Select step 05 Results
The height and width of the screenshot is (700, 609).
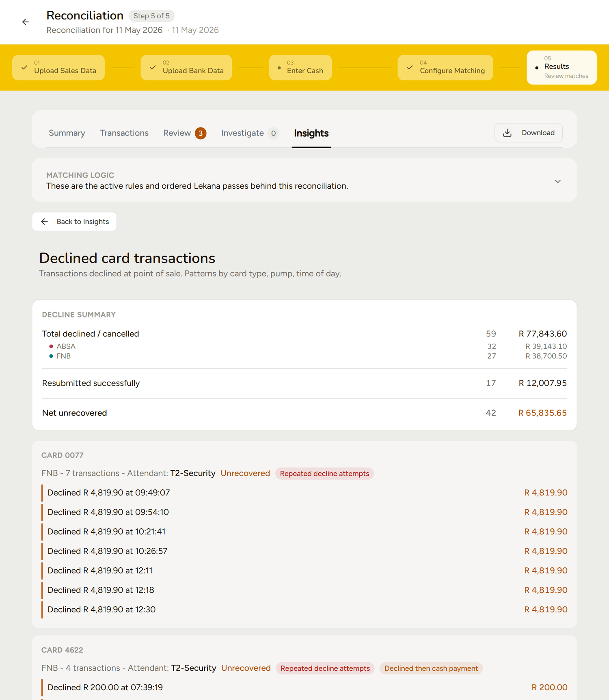tap(561, 67)
